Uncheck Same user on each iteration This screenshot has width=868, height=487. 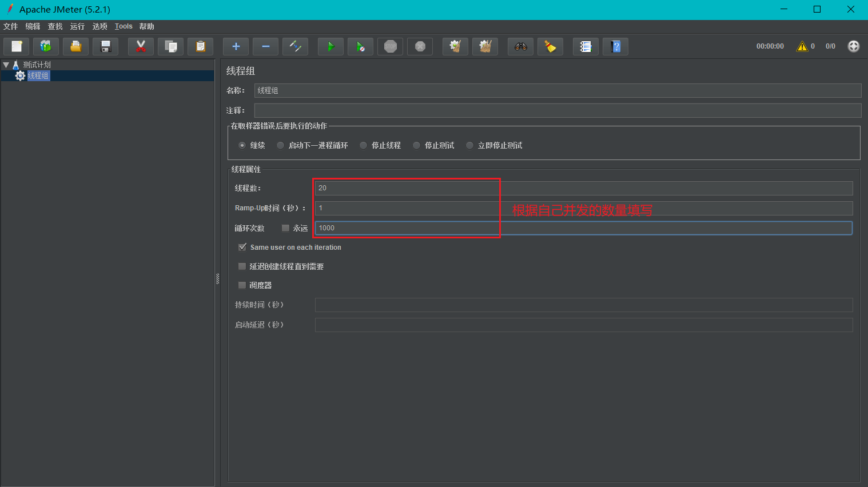(242, 248)
